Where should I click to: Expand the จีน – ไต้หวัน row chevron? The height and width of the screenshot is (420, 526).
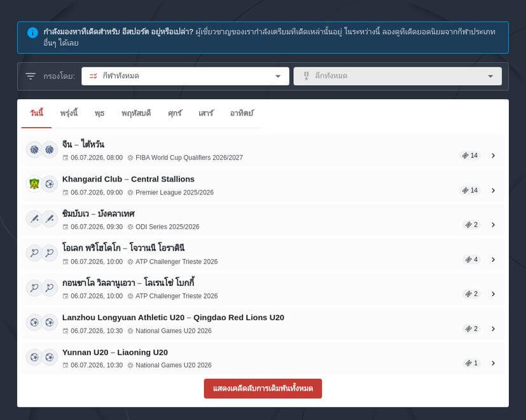click(x=493, y=156)
